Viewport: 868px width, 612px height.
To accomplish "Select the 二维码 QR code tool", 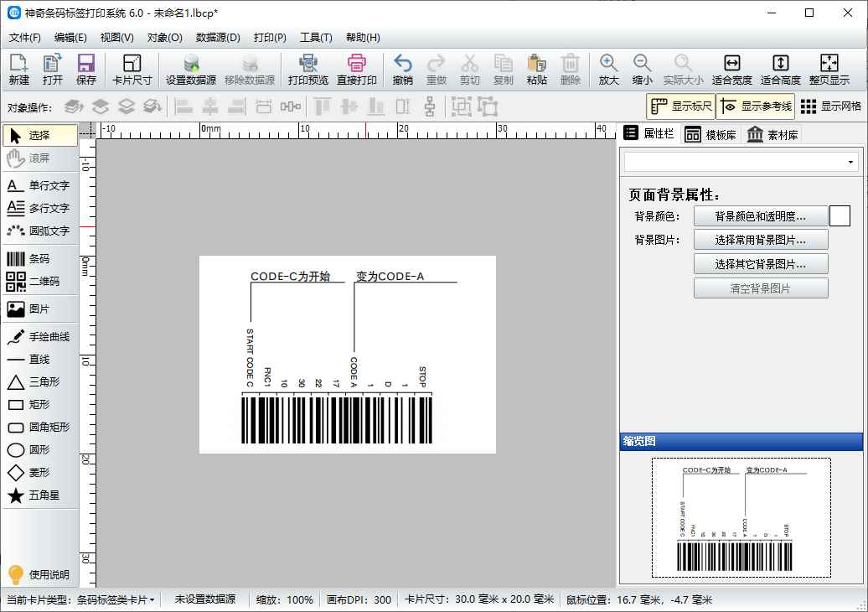I will [40, 282].
